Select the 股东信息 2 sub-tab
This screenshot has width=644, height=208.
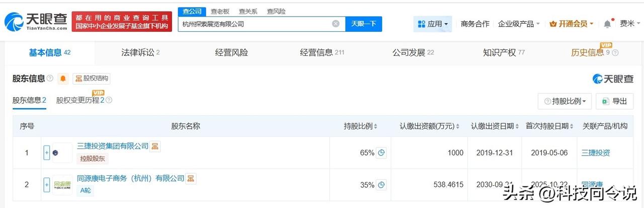(x=29, y=100)
